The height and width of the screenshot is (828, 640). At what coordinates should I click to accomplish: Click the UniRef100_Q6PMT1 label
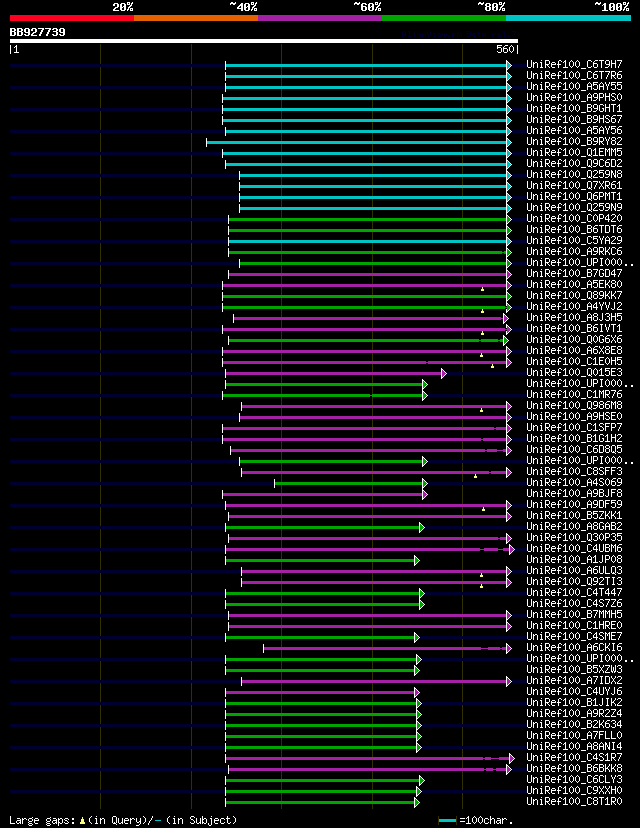[574, 196]
